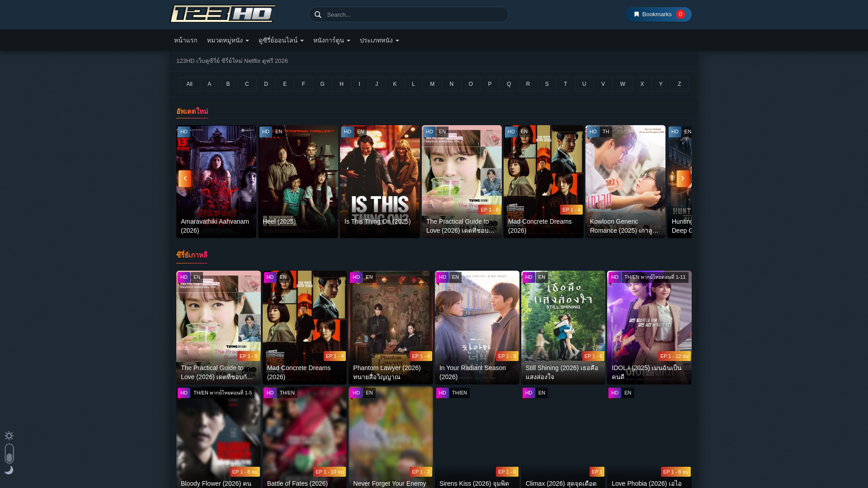Click EP 1 badge on Climax card

[x=597, y=472]
